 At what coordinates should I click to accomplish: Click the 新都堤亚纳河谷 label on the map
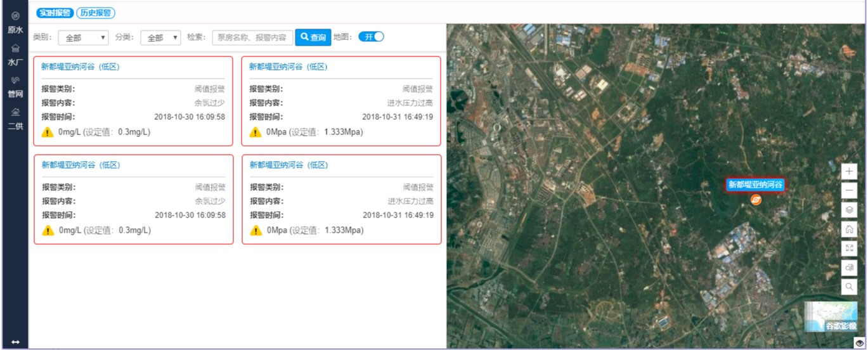click(x=755, y=185)
